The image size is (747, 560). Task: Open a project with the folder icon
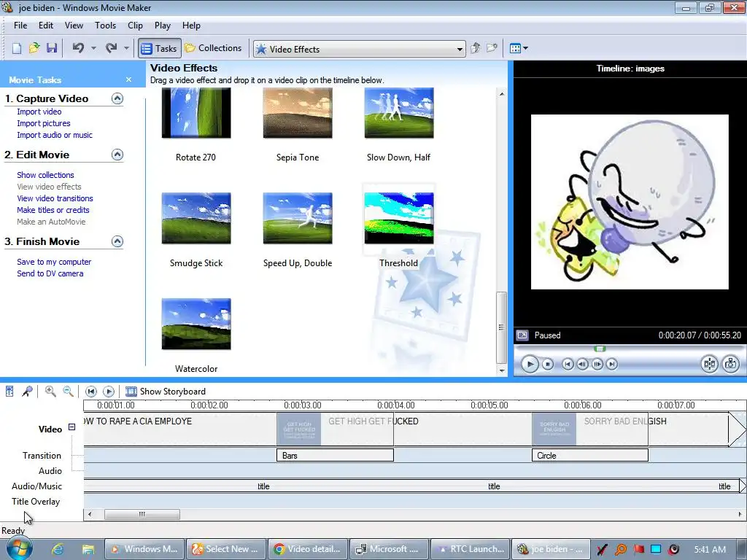(x=34, y=48)
